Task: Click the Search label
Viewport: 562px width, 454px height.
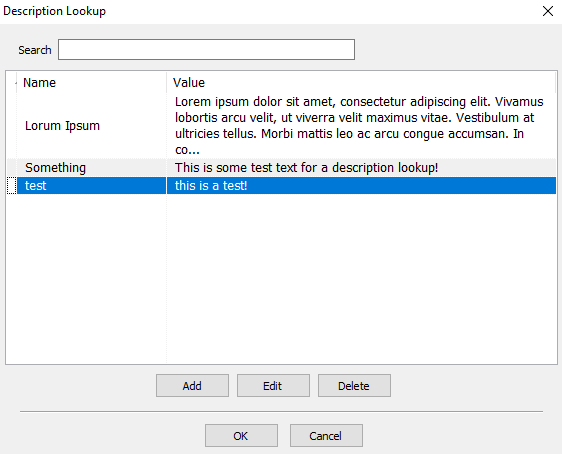Action: (x=35, y=50)
